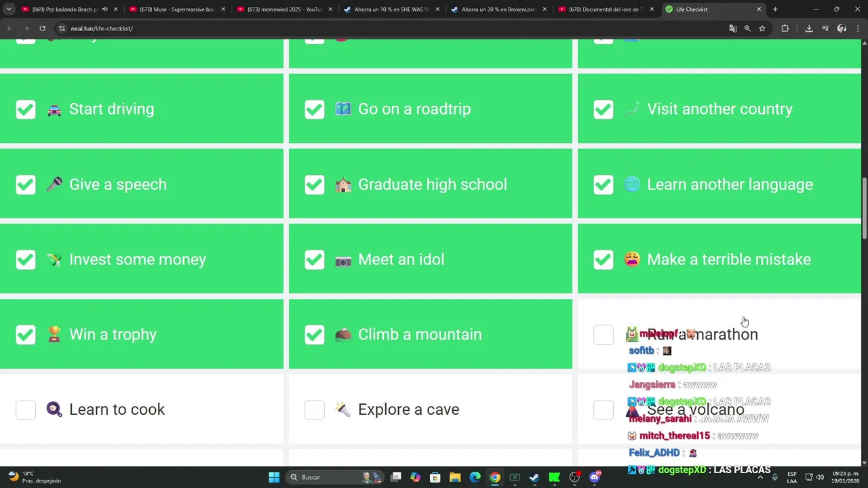
Task: Check the Explore a cave checkbox
Action: (x=315, y=409)
